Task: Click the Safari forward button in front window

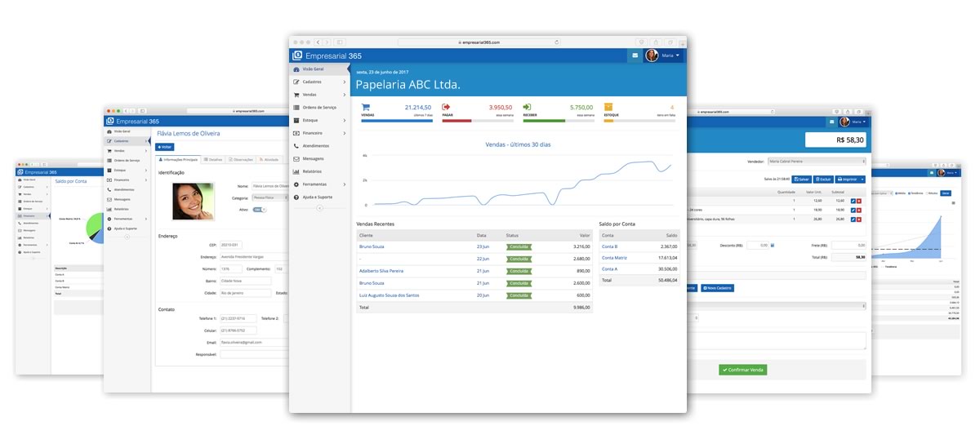Action: pos(326,42)
